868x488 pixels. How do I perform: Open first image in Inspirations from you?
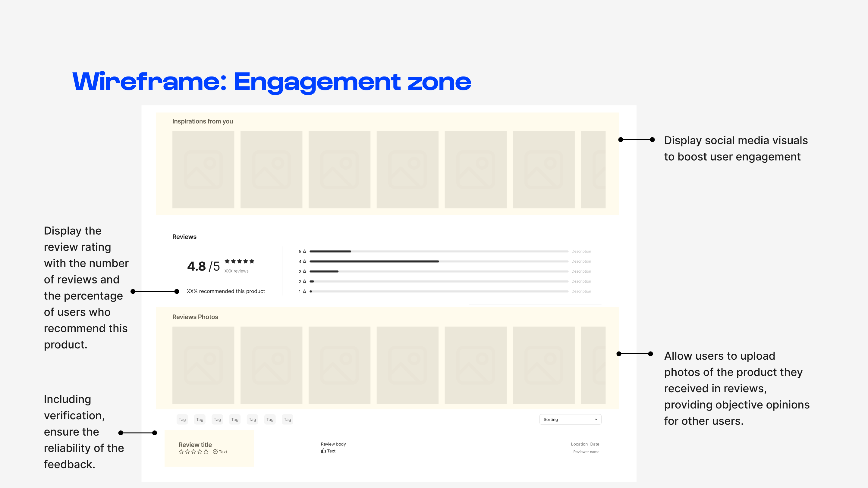click(x=203, y=169)
